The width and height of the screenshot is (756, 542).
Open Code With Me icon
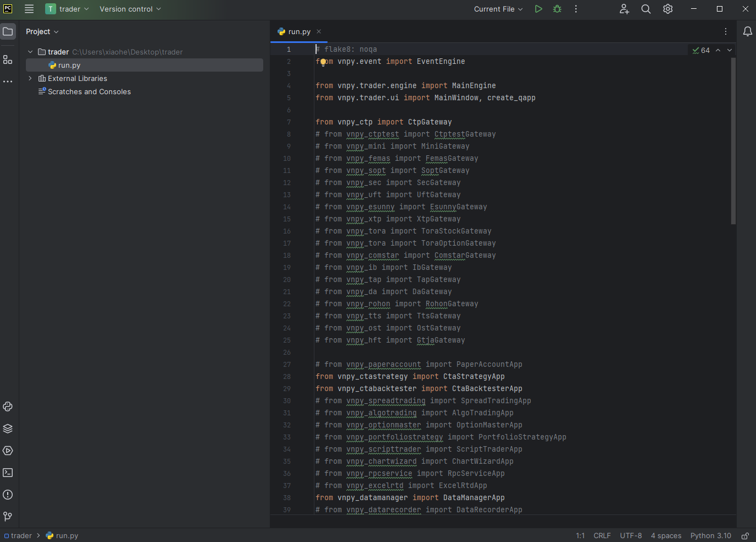click(x=624, y=9)
